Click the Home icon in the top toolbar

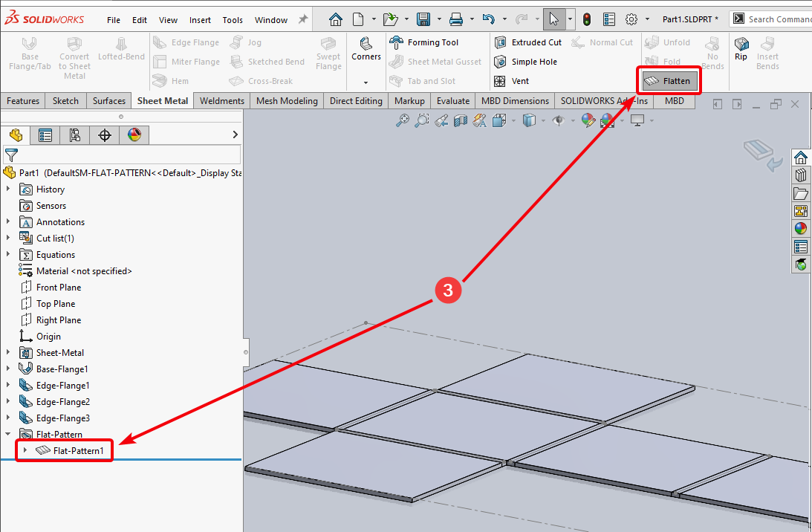336,19
